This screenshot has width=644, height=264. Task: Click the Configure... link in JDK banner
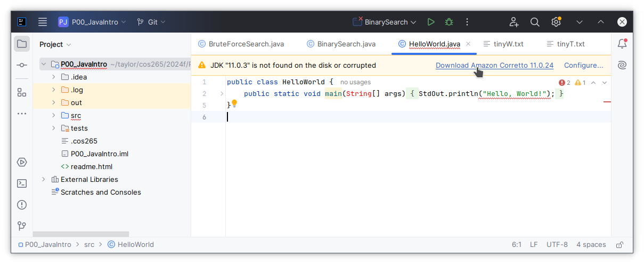(x=583, y=65)
